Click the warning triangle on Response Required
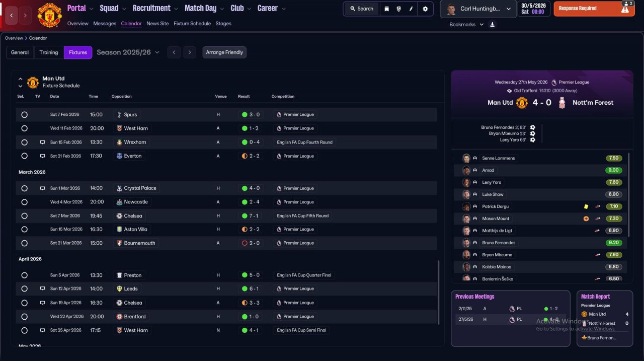 (x=625, y=9)
